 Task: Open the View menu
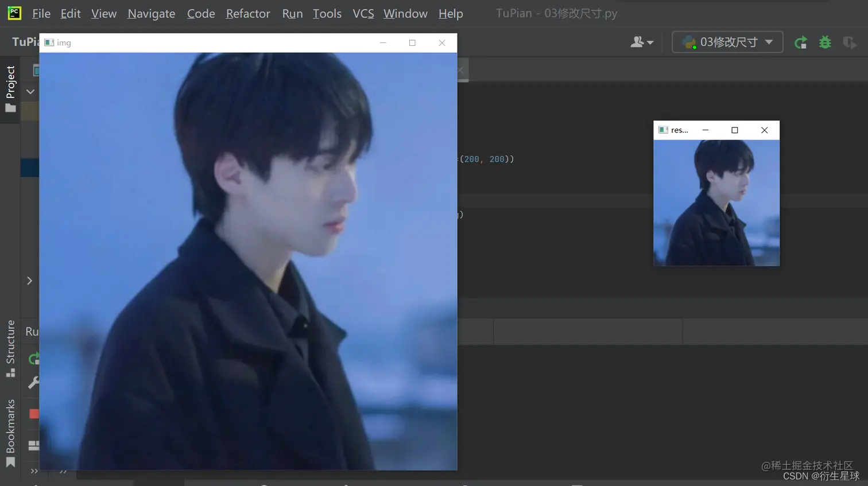104,13
